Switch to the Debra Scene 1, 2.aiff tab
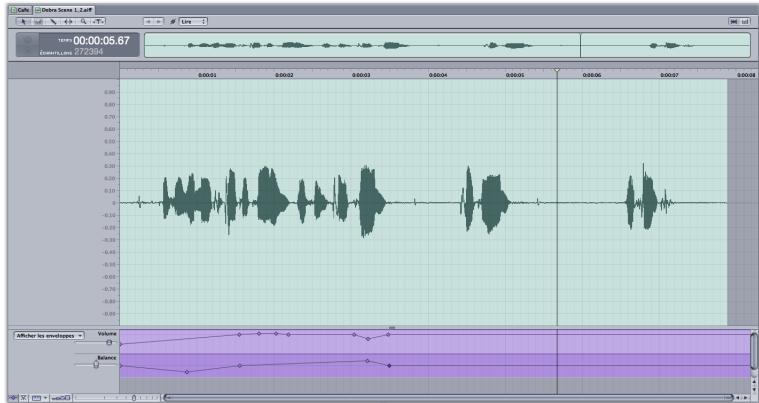This screenshot has width=759, height=403. coord(64,10)
